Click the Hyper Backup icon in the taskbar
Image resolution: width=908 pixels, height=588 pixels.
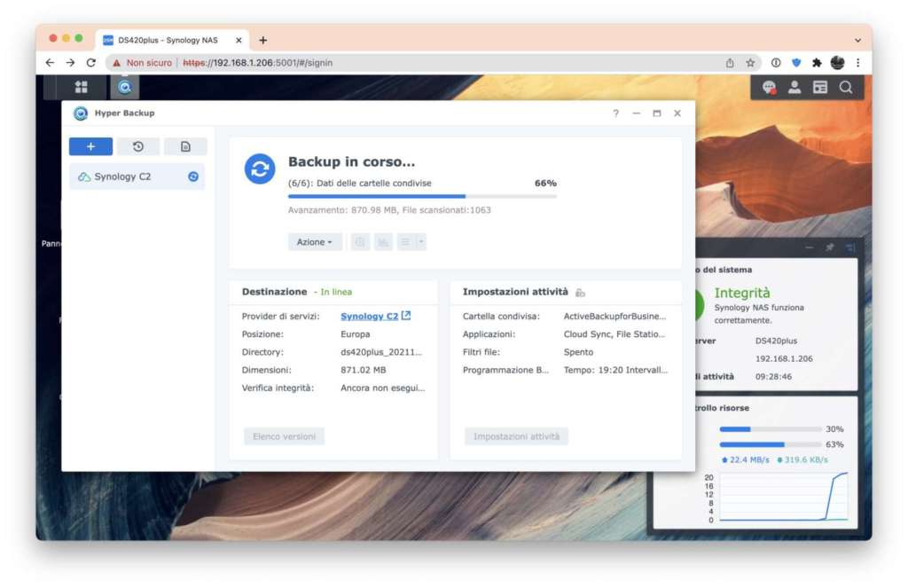click(124, 87)
